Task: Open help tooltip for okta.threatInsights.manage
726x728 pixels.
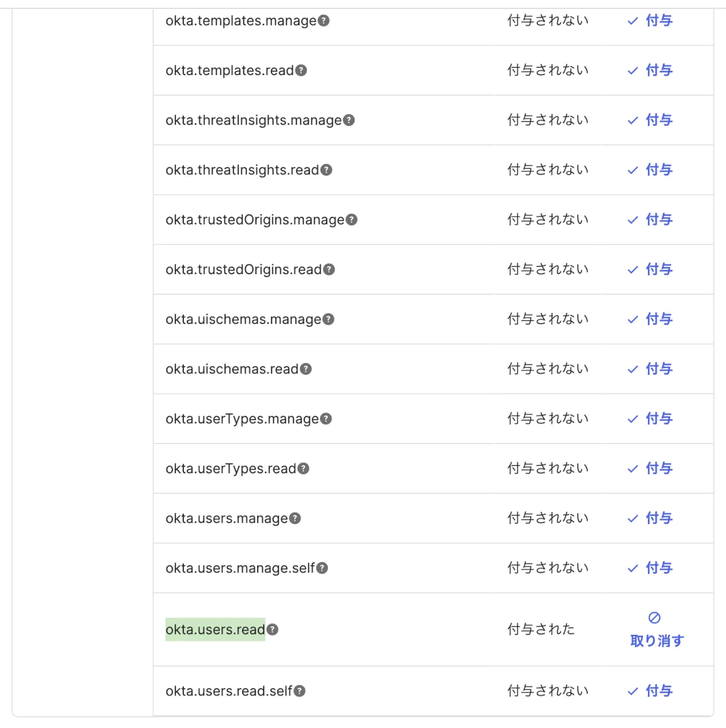Action: click(x=349, y=120)
